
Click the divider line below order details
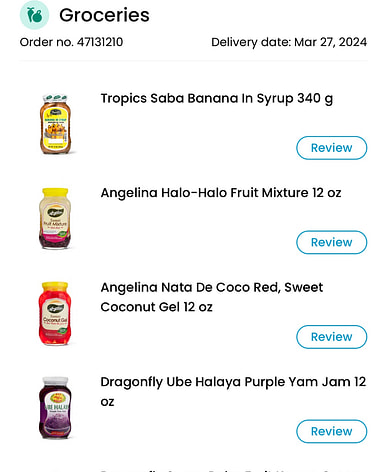(193, 61)
